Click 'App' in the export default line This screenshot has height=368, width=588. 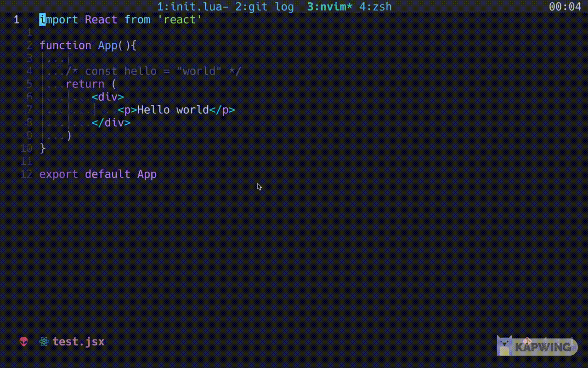pyautogui.click(x=147, y=174)
